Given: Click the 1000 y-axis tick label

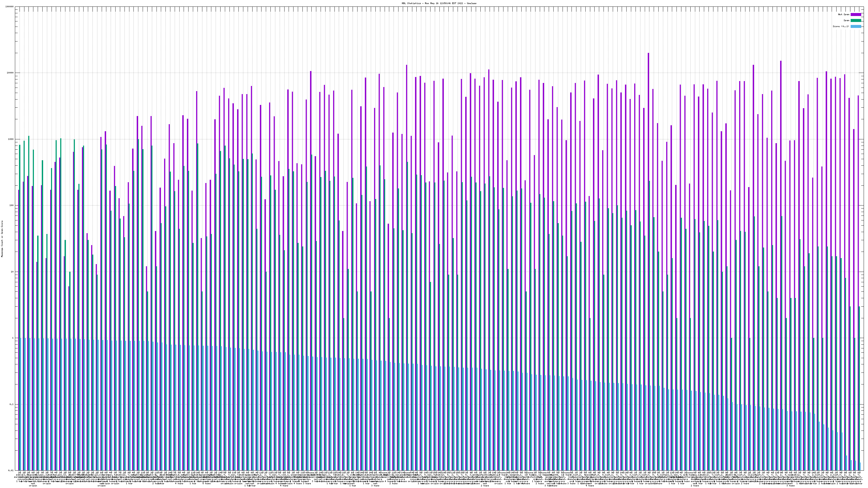Looking at the screenshot, I should click(x=11, y=139).
